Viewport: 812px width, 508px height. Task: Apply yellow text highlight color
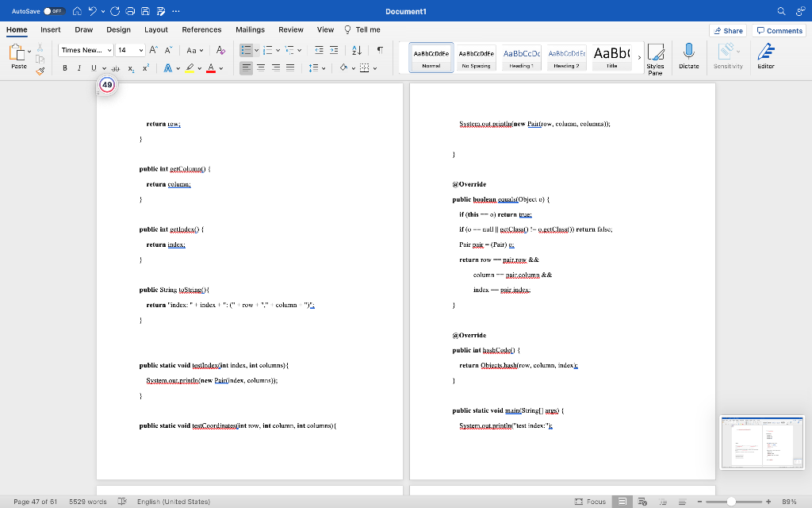[x=190, y=68]
